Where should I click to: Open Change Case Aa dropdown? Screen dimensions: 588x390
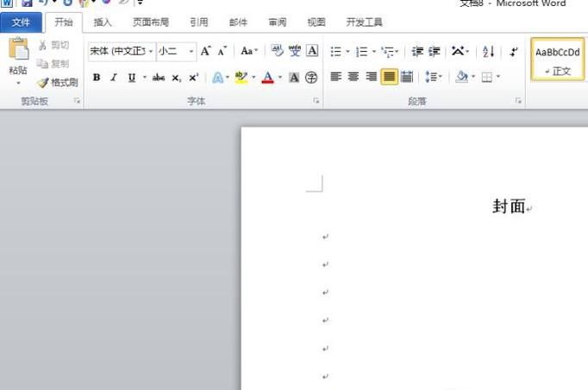(x=249, y=51)
